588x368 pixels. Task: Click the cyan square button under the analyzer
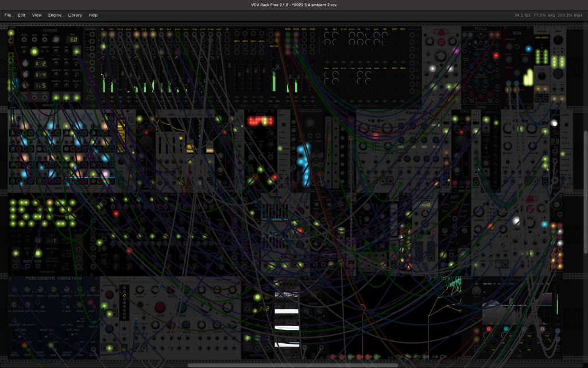[506, 329]
